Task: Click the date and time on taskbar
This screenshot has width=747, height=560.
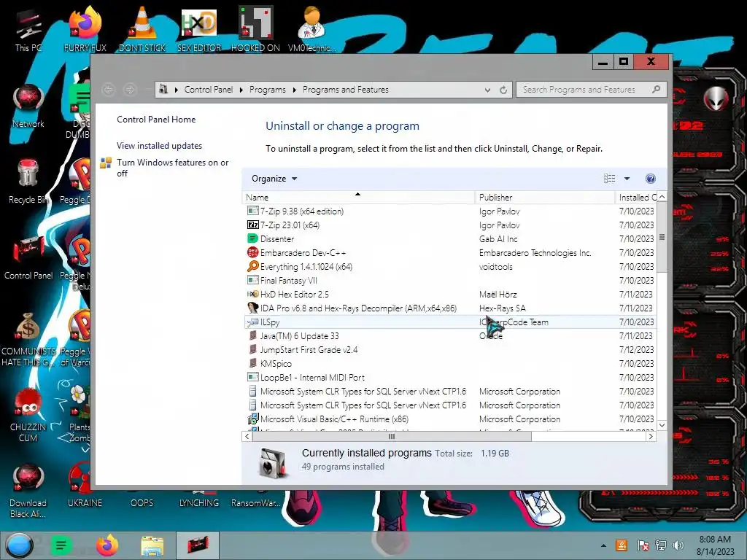Action: coord(715,545)
